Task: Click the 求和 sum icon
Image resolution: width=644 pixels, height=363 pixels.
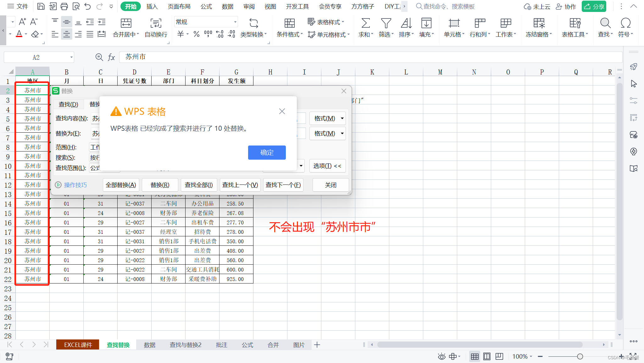Action: pos(365,24)
